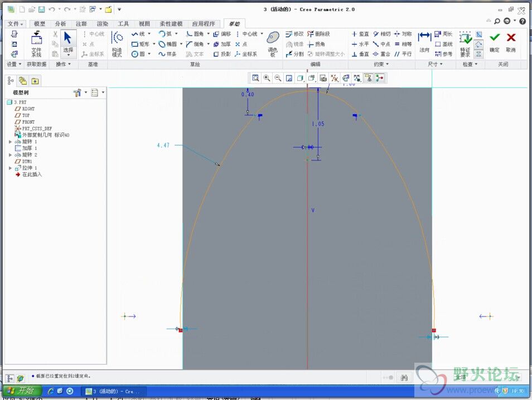Expand the 检查 group dropdown
This screenshot has height=400, width=532.
tap(470, 64)
